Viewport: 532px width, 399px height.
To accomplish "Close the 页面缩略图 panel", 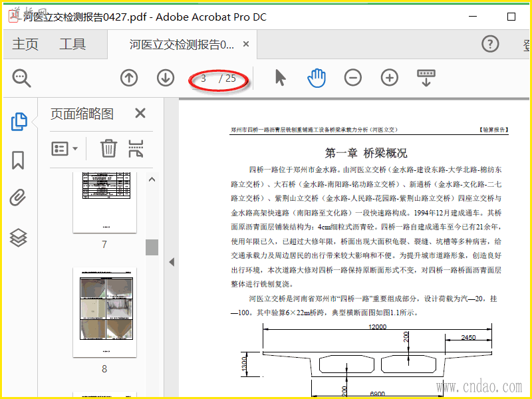I will click(140, 113).
